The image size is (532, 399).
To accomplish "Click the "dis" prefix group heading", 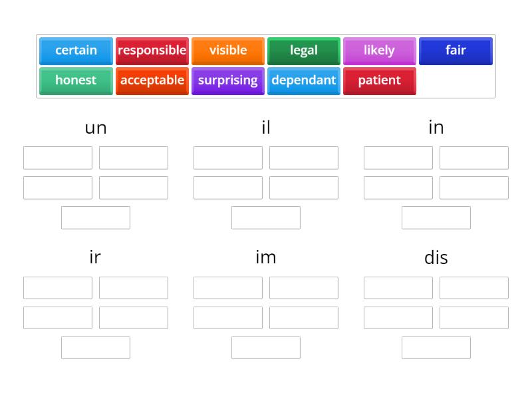I will 436,258.
